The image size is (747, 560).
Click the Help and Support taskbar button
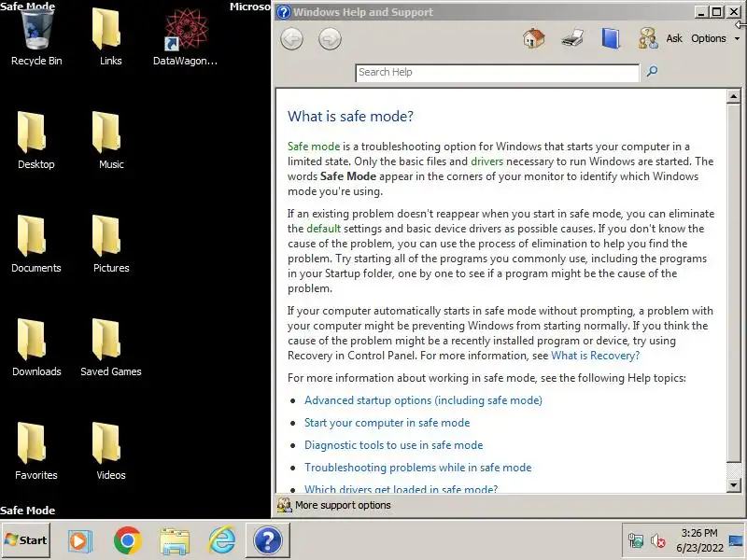(x=268, y=540)
